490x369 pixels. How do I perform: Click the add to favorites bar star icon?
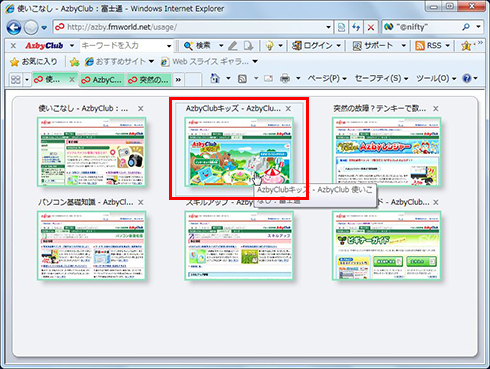coord(75,62)
